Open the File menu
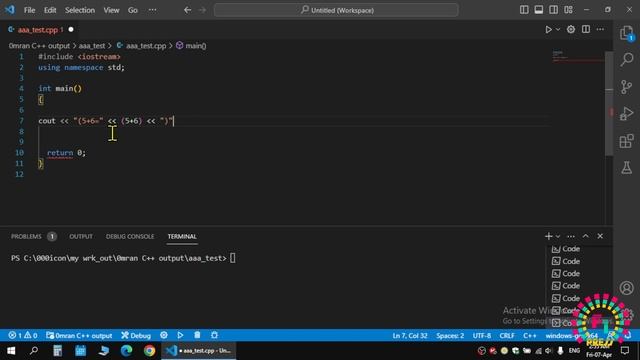This screenshot has height=360, width=640. tap(29, 10)
